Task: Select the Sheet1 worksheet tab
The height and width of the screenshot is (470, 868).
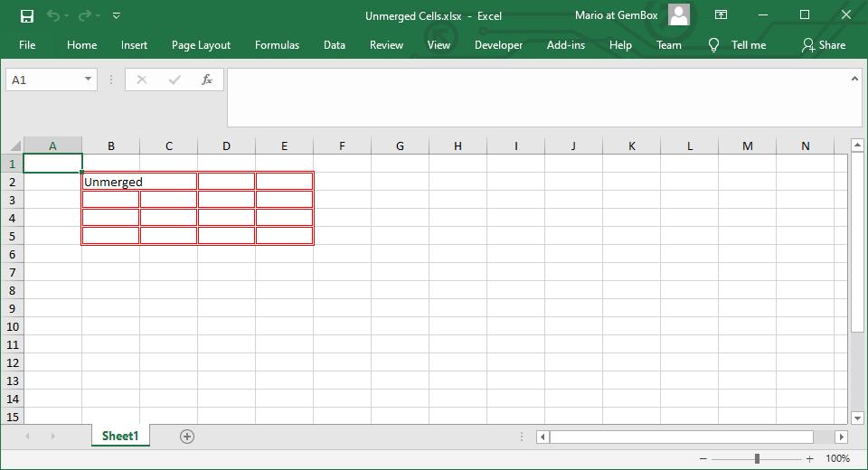Action: [120, 437]
